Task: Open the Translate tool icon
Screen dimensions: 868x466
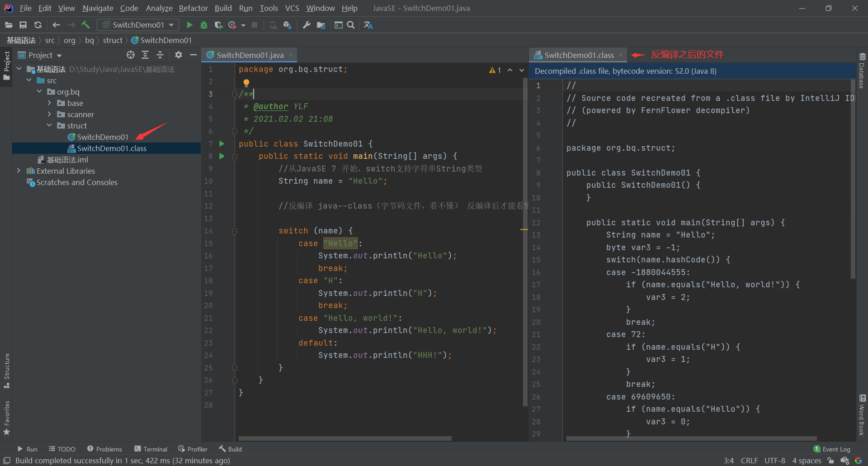Action: (x=368, y=25)
